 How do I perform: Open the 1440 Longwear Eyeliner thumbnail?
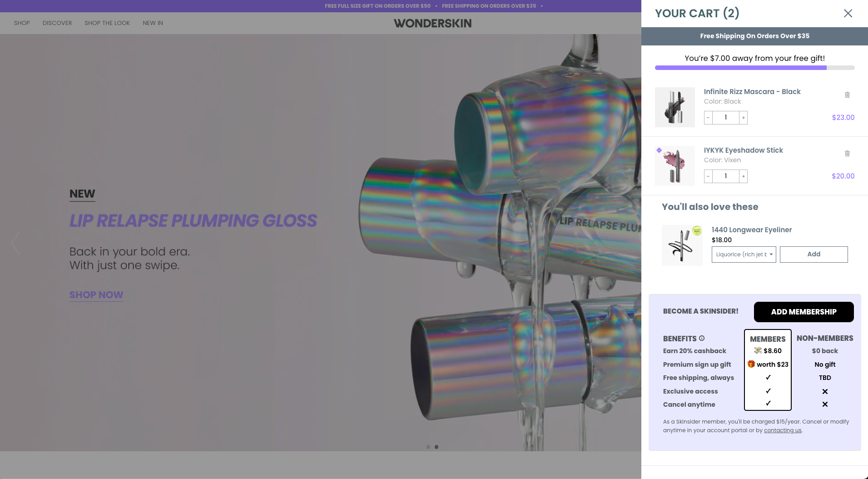point(682,245)
